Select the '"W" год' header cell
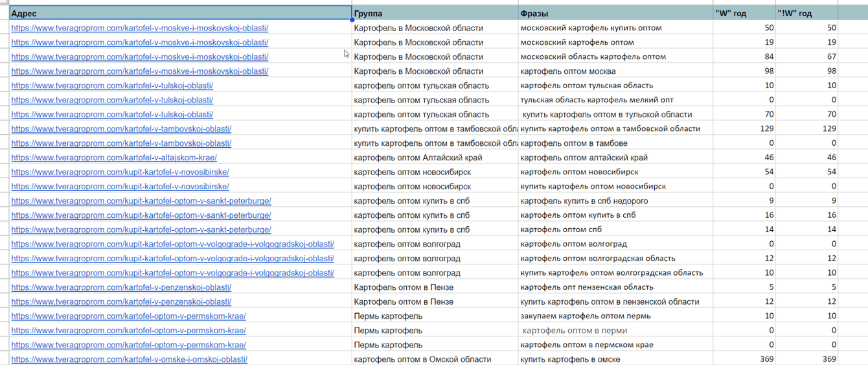868x365 pixels. [744, 13]
